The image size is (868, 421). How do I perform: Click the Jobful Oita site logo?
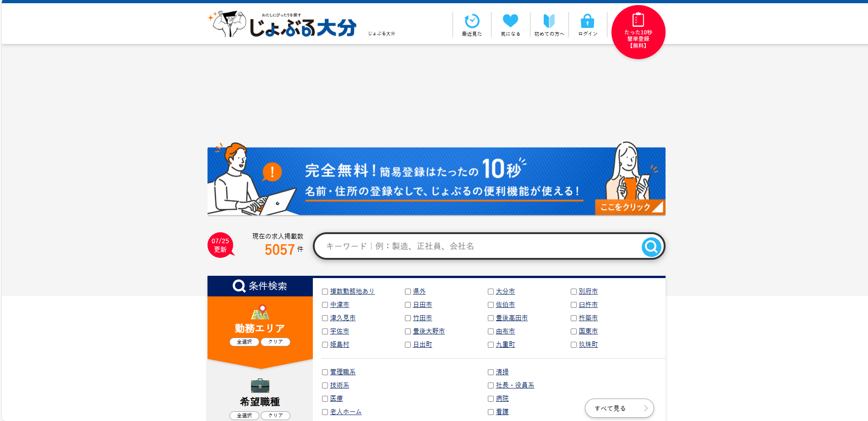coord(282,25)
